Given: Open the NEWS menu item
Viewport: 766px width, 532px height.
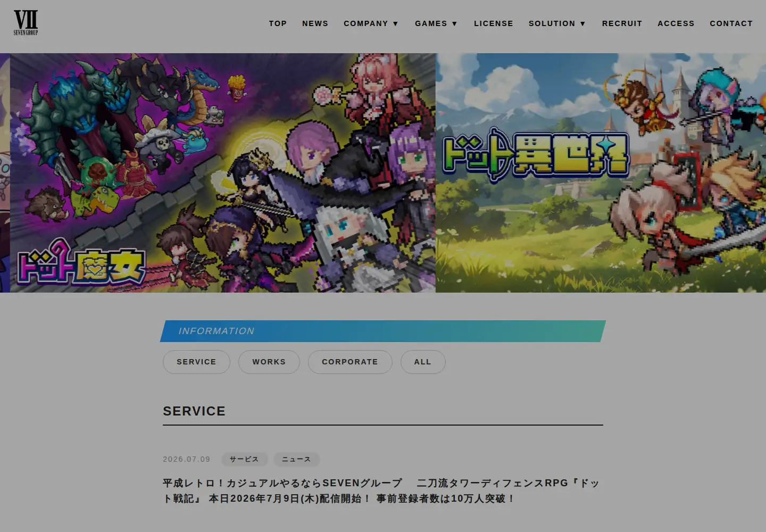Looking at the screenshot, I should coord(315,23).
